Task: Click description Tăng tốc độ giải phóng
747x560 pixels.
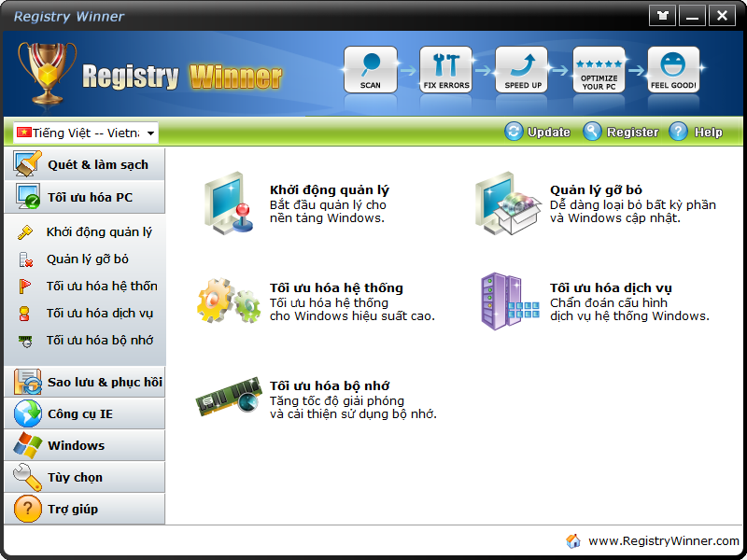Action: 337,400
